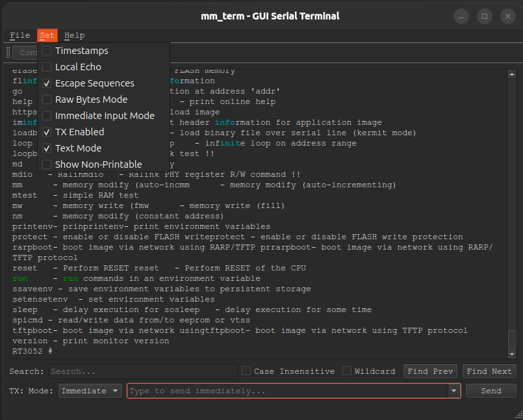Image resolution: width=523 pixels, height=420 pixels.
Task: Click the Type to send text box
Action: pos(279,391)
